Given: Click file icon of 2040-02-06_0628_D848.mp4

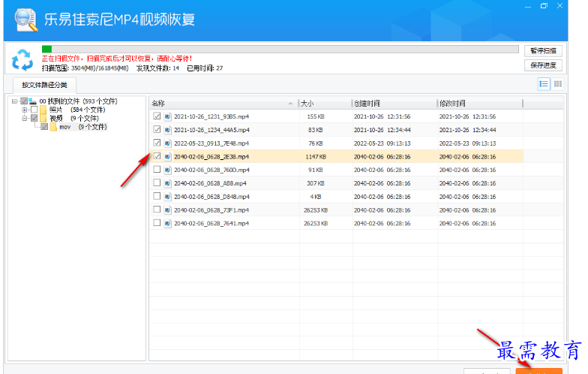Looking at the screenshot, I should coord(168,197).
